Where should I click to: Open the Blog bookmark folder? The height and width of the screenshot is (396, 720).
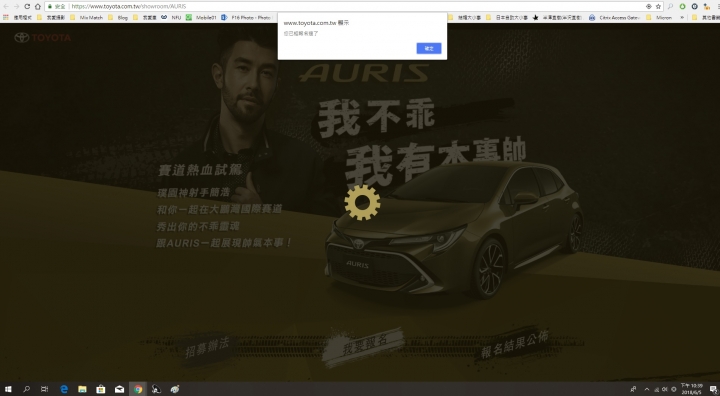118,17
